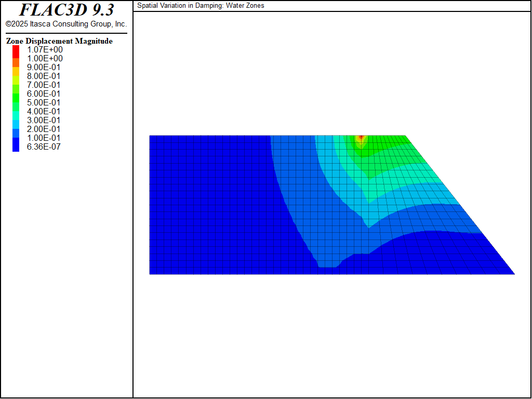Select the 5.00E-01 legend value text

pos(44,103)
